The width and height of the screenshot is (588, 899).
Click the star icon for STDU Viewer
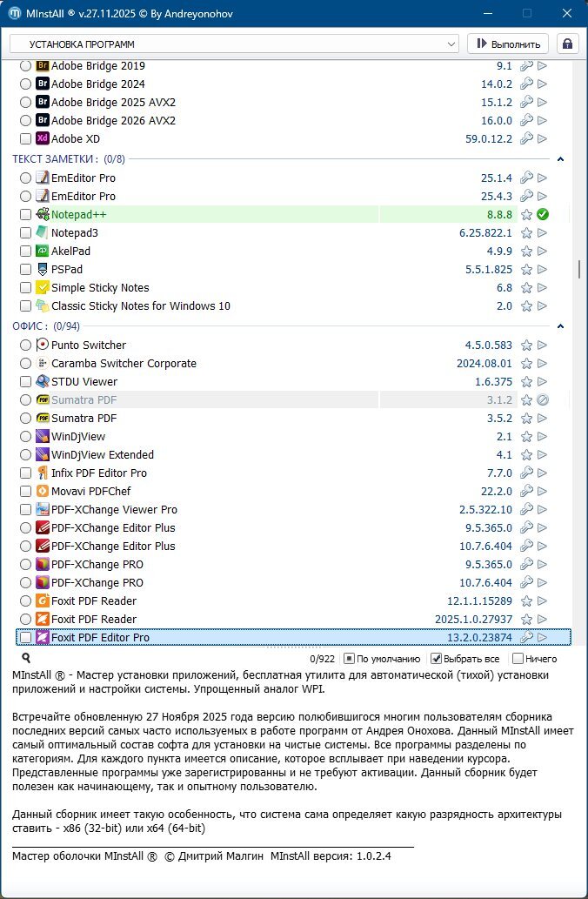pyautogui.click(x=526, y=382)
